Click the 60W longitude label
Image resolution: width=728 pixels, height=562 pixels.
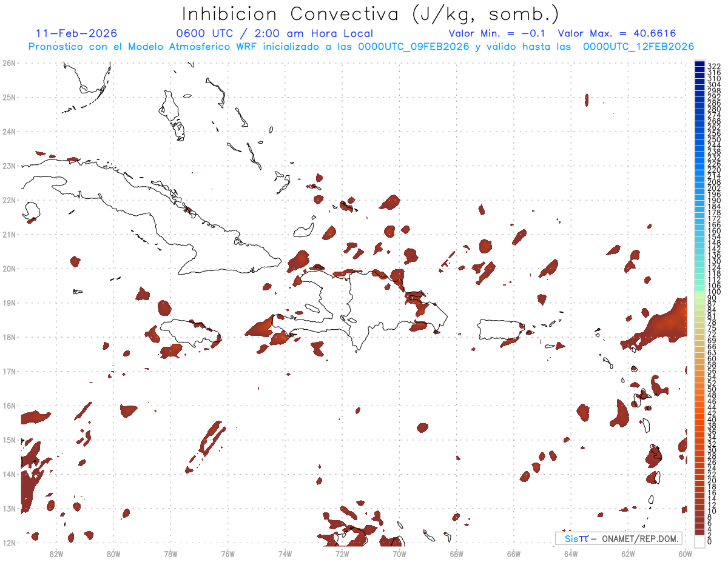click(686, 553)
